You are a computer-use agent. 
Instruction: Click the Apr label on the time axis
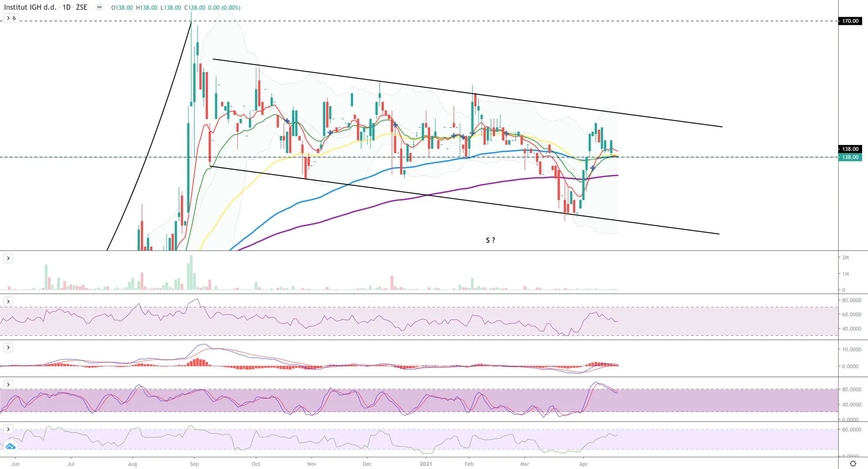coord(583,464)
